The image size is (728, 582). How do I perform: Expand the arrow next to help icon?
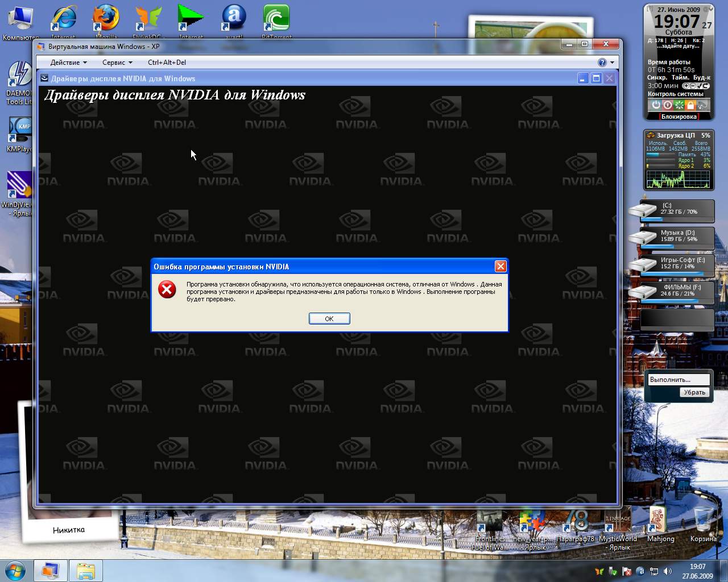(x=612, y=63)
